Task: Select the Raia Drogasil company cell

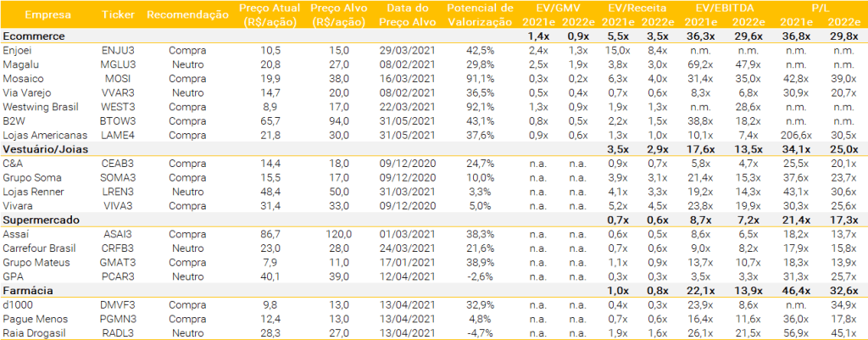Action: [33, 331]
